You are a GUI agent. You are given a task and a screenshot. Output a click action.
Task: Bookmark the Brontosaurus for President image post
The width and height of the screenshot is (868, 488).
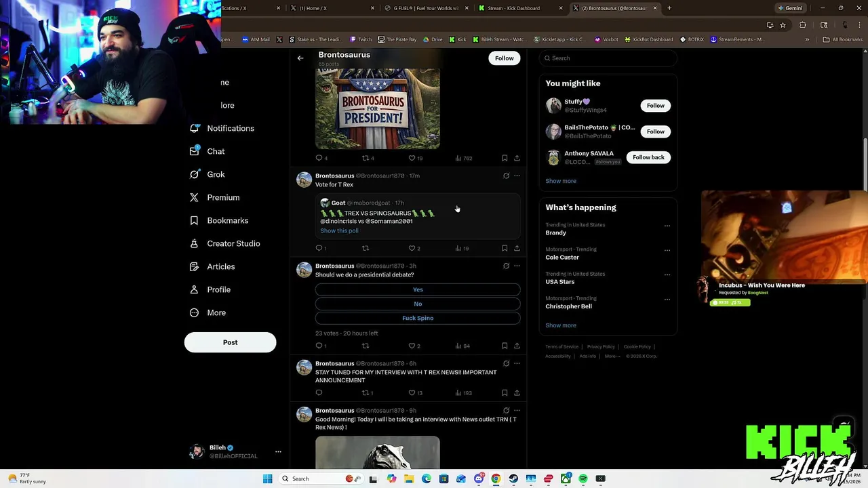coord(505,158)
